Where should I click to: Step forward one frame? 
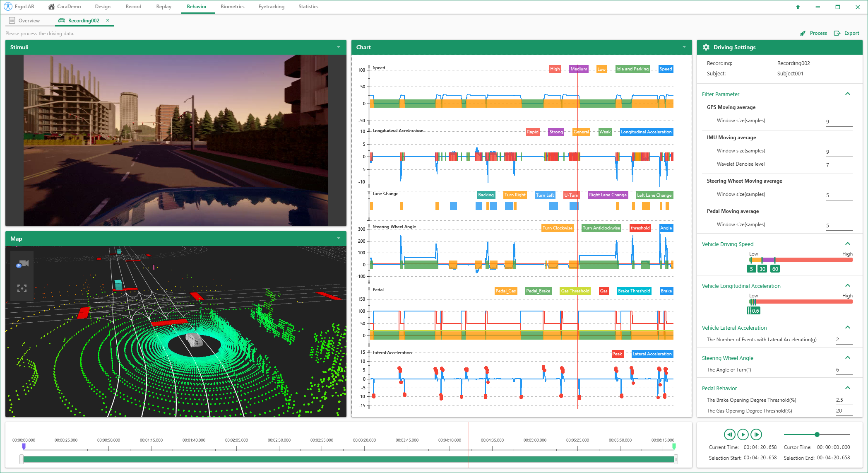(x=756, y=434)
